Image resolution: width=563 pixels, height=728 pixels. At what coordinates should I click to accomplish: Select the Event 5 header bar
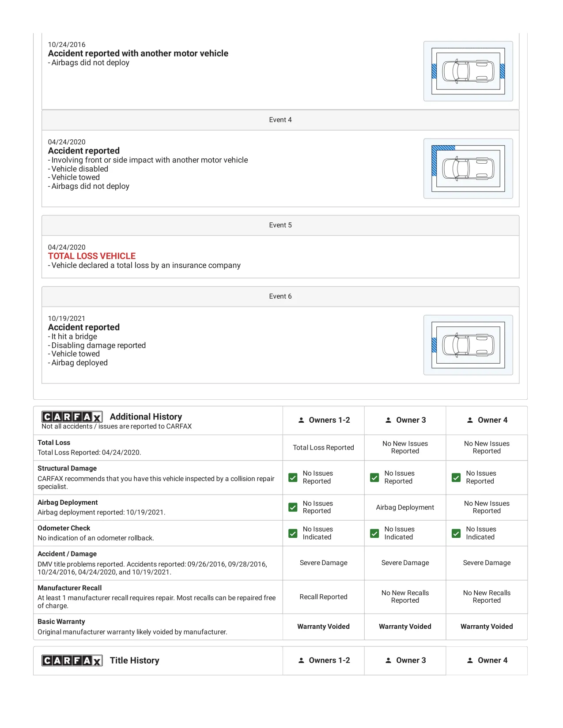pos(280,225)
